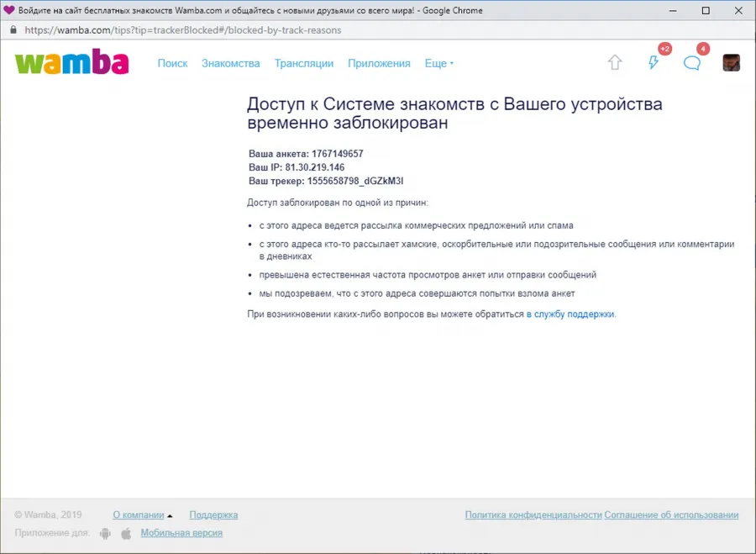Click the hacking attempts reason bullet text

tap(417, 293)
